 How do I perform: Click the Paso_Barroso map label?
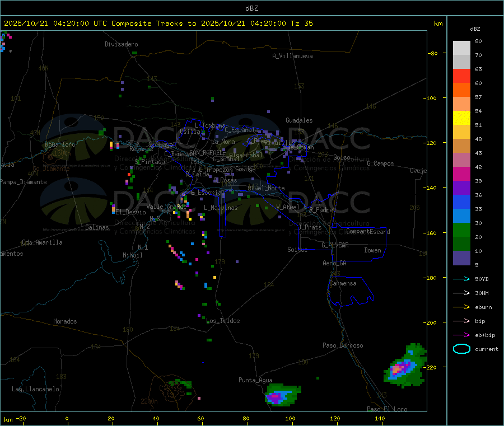pos(343,345)
